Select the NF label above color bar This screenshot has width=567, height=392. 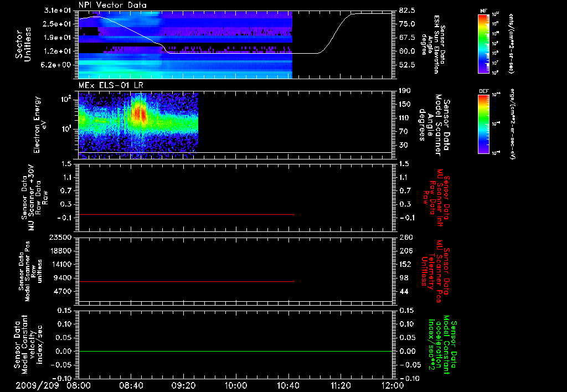[x=483, y=11]
